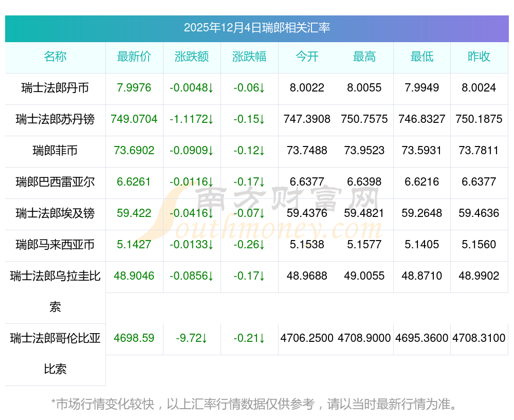Click the 瑞士法郎乌拉圭比索 row name
Viewport: 514px width, 420px height.
click(55, 291)
